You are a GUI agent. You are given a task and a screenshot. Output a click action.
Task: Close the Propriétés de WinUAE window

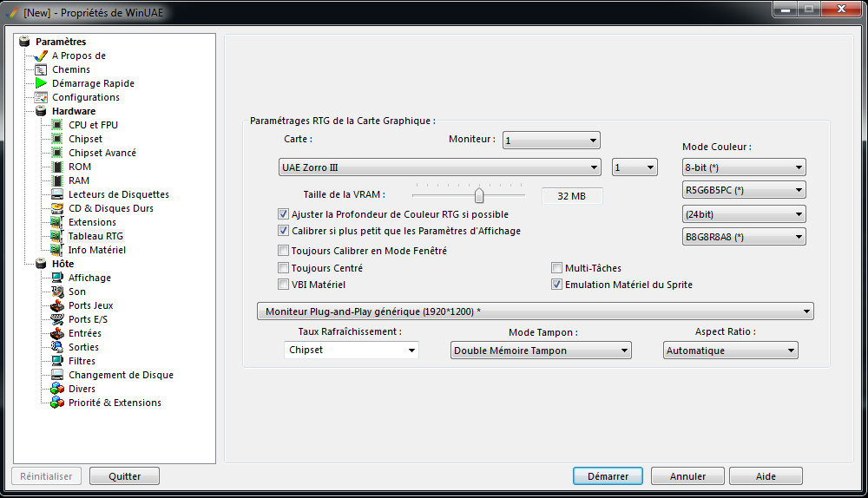[x=841, y=9]
